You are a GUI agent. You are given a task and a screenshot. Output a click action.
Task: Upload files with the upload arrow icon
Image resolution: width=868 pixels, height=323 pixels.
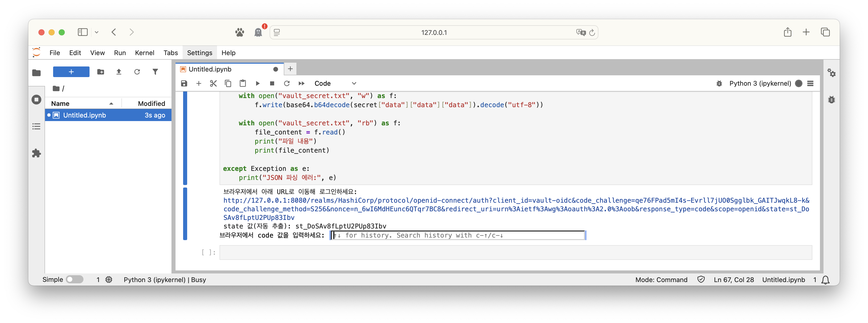tap(119, 72)
